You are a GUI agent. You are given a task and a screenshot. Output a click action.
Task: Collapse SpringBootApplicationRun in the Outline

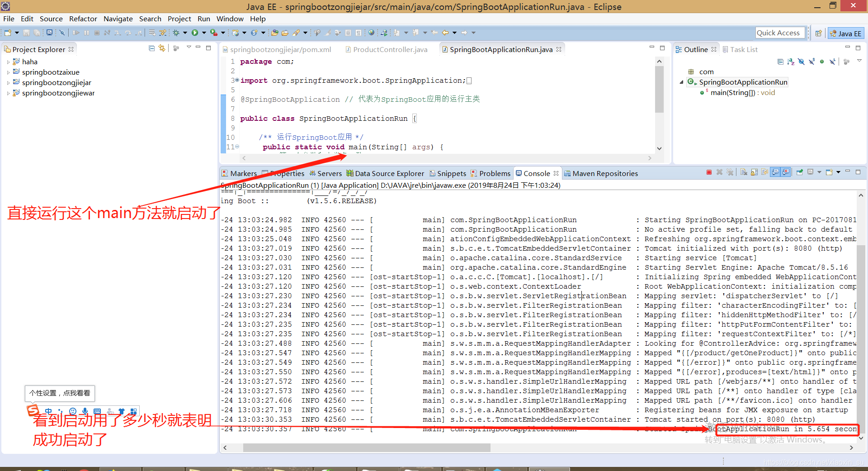pos(681,82)
